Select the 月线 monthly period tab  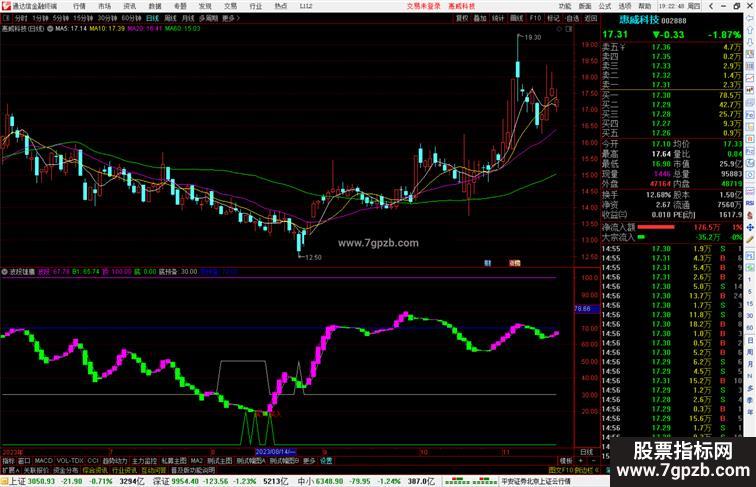tap(188, 18)
